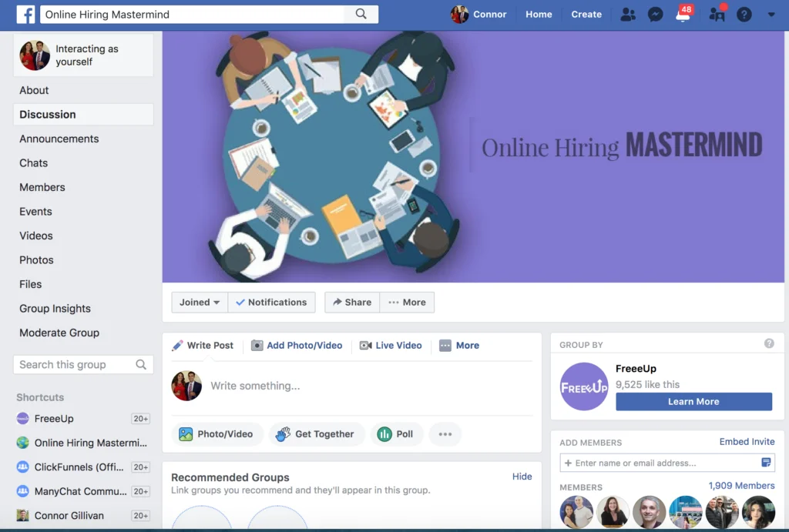Click the Facebook logo icon

pyautogui.click(x=25, y=14)
